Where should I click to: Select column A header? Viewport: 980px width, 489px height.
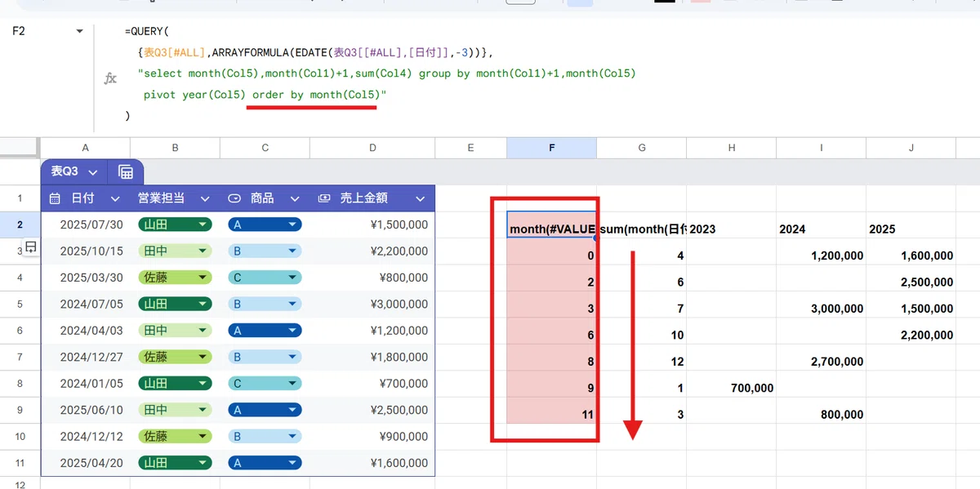point(85,148)
